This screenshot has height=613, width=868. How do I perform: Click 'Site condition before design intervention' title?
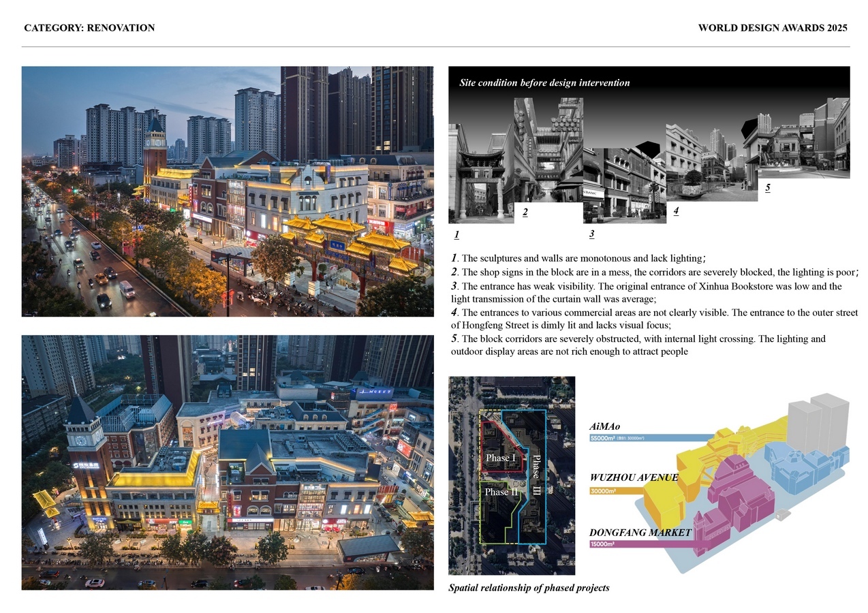point(544,83)
